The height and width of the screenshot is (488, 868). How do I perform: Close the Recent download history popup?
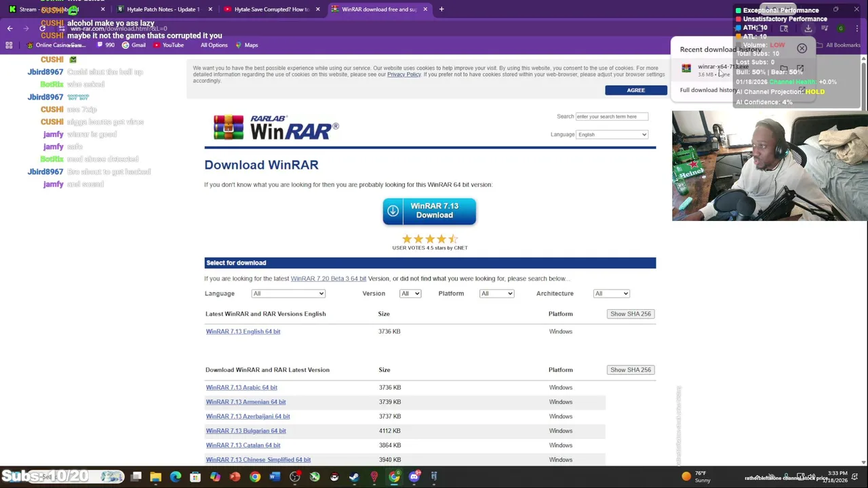click(x=802, y=49)
